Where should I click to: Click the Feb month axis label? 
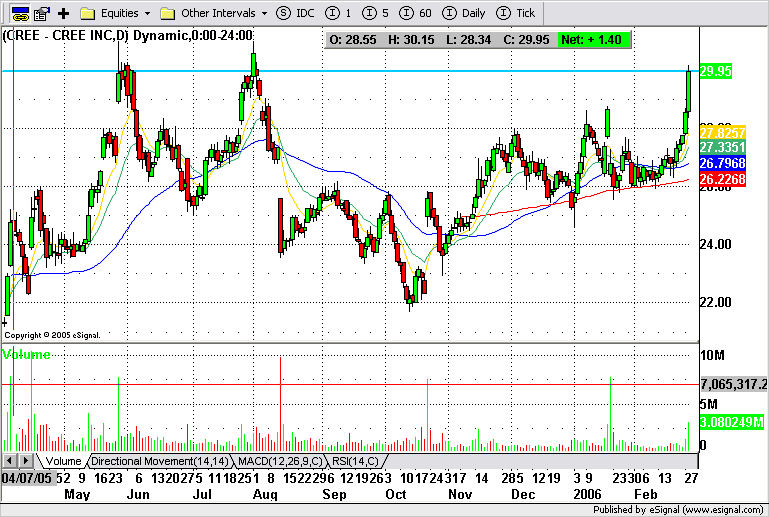(645, 494)
